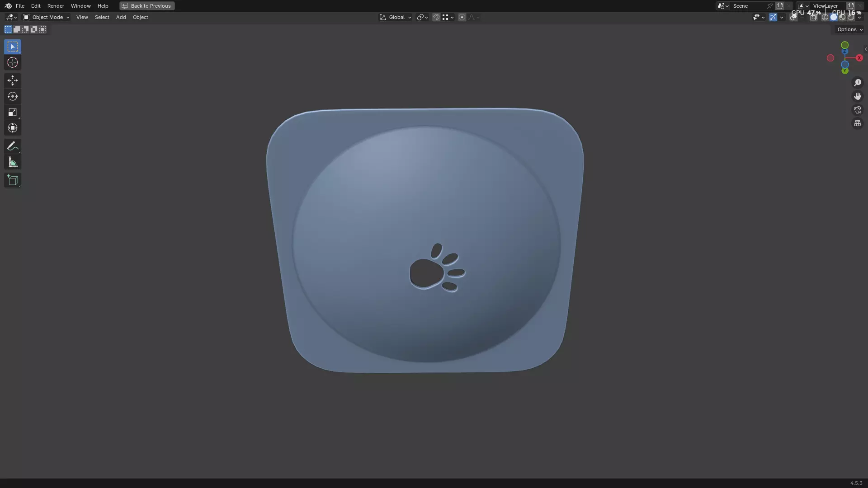Click the zoom magnifier viewport icon

pyautogui.click(x=858, y=83)
